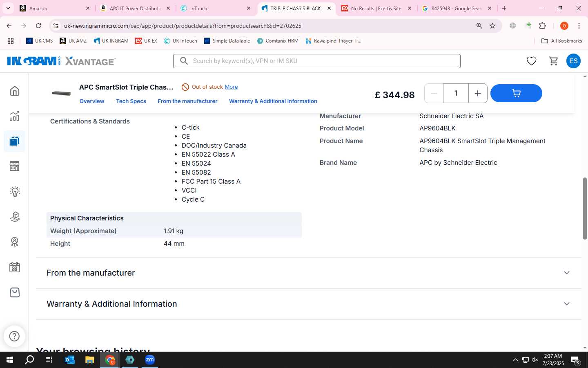
Task: Click the page vertical scrollbar thumb
Action: [x=585, y=209]
